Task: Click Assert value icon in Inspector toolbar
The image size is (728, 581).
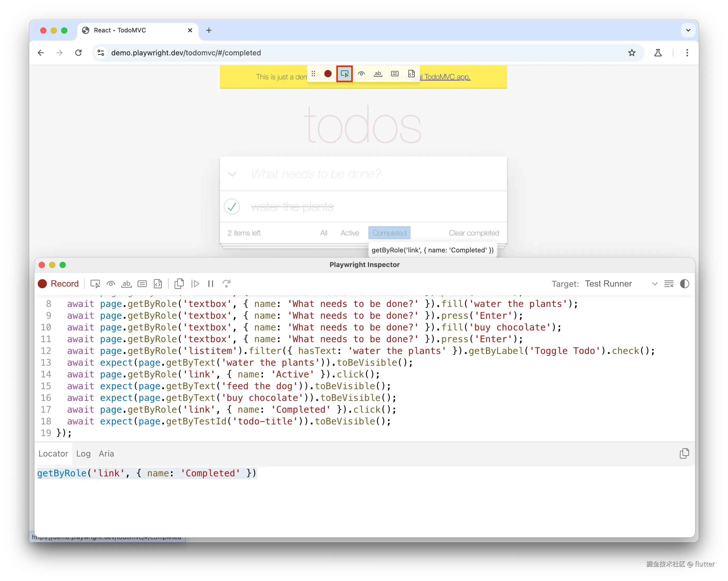Action: tap(142, 284)
